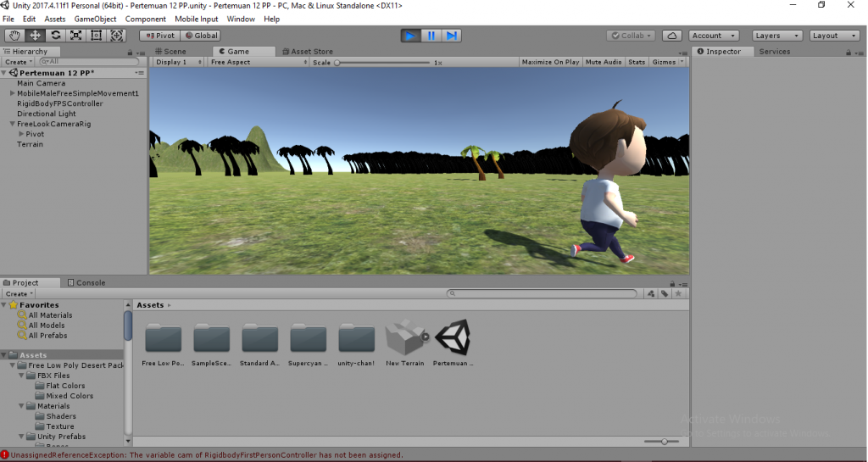Screen dimensions: 868x462
Task: Select the New Terrain asset
Action: [405, 337]
